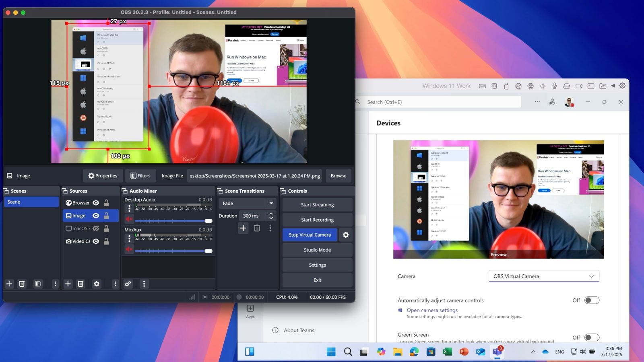The image size is (644, 362).
Task: Select the Scene item in Scenes list
Action: pyautogui.click(x=31, y=202)
